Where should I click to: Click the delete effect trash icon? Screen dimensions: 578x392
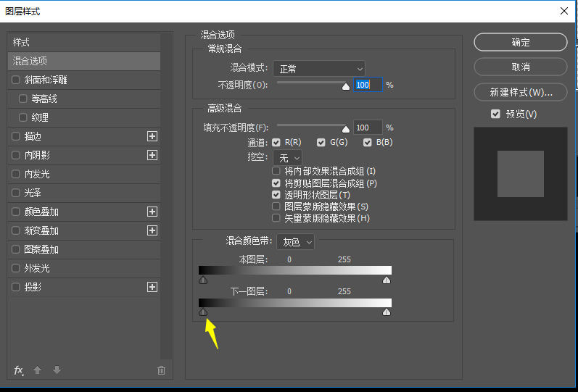161,370
